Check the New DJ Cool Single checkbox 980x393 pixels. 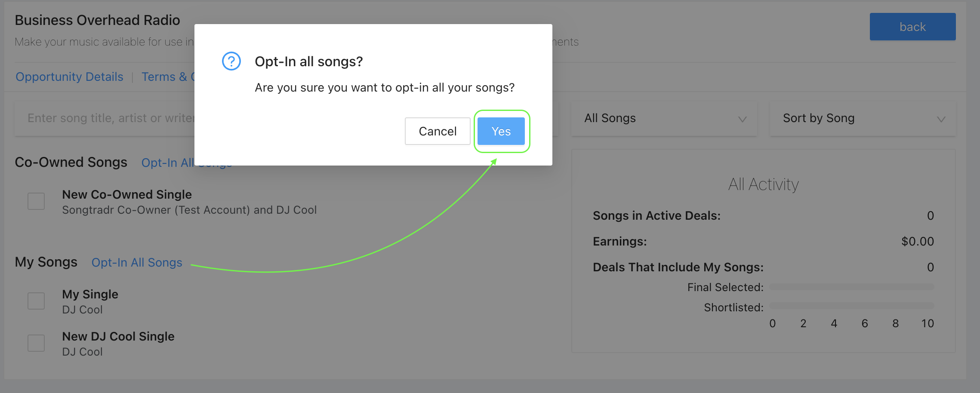[x=36, y=343]
